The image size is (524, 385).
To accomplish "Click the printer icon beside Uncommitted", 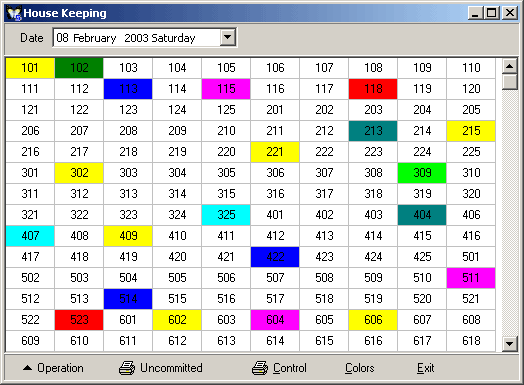I will tap(127, 368).
